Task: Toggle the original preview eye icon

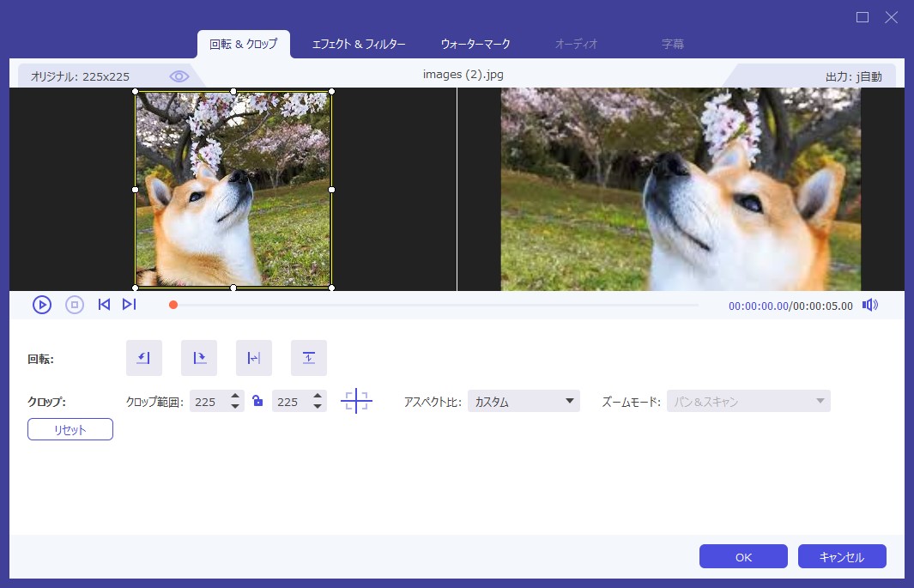Action: 179,76
